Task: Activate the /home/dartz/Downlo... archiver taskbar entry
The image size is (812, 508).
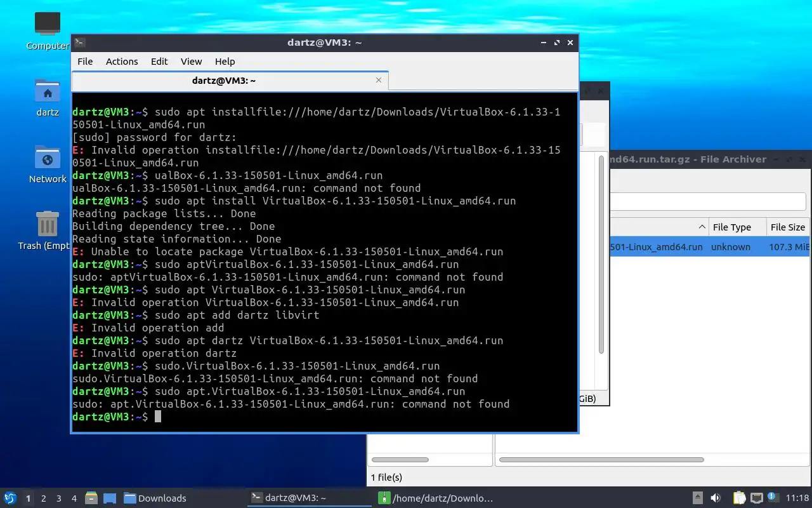Action: click(x=436, y=498)
